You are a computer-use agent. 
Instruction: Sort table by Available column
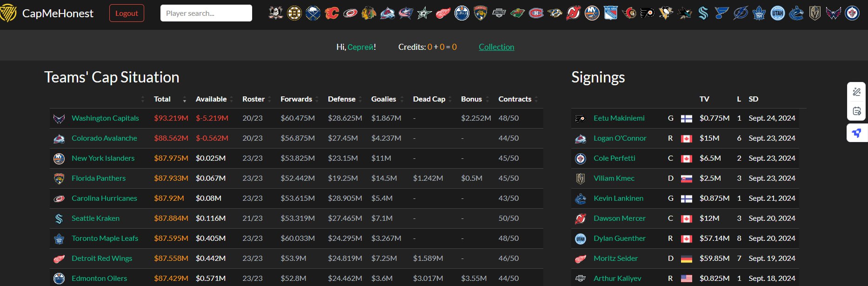tap(214, 99)
